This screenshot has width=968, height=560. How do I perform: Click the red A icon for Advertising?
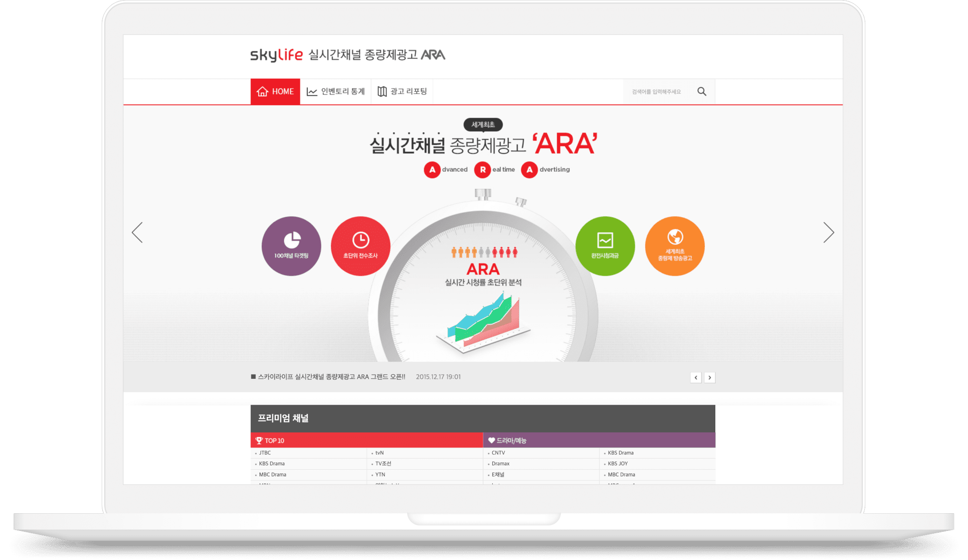(x=529, y=170)
